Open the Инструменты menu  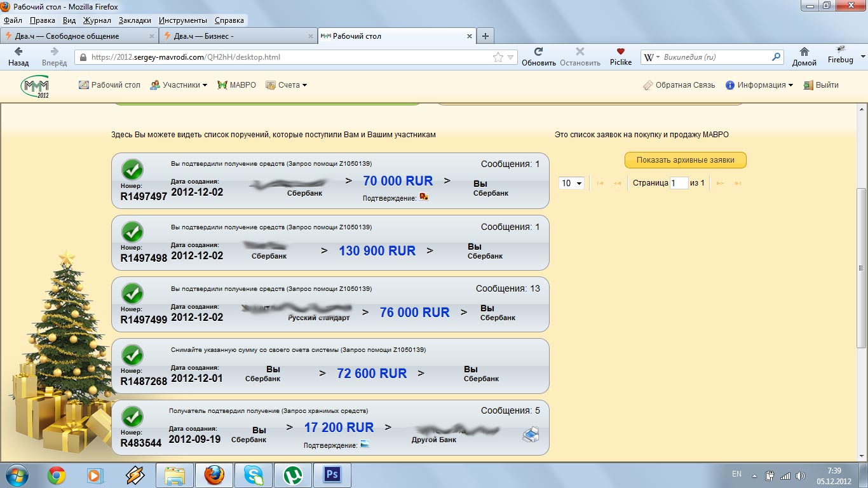[x=183, y=20]
